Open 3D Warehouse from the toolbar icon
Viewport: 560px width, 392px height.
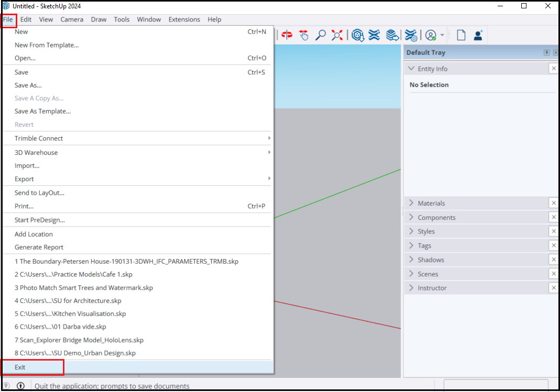[358, 35]
